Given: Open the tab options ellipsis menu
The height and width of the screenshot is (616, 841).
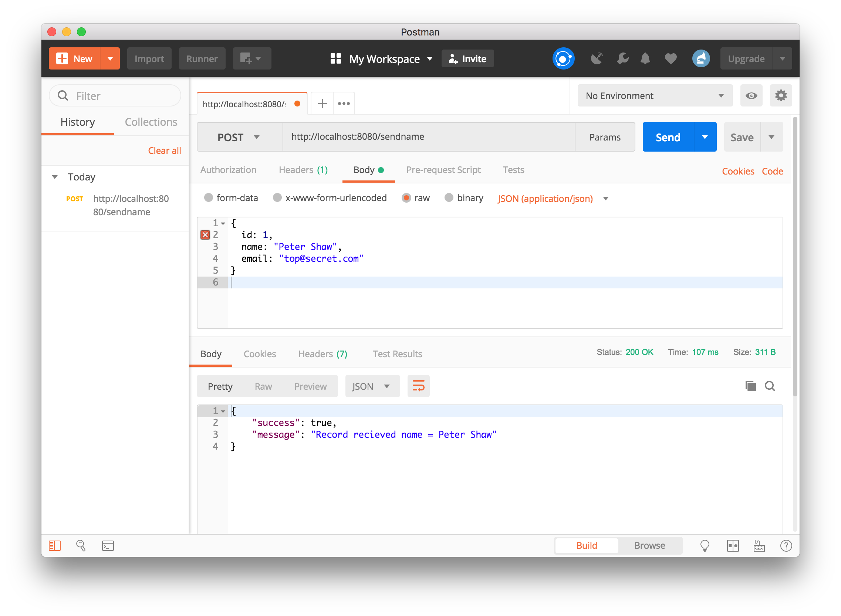Looking at the screenshot, I should pos(344,103).
